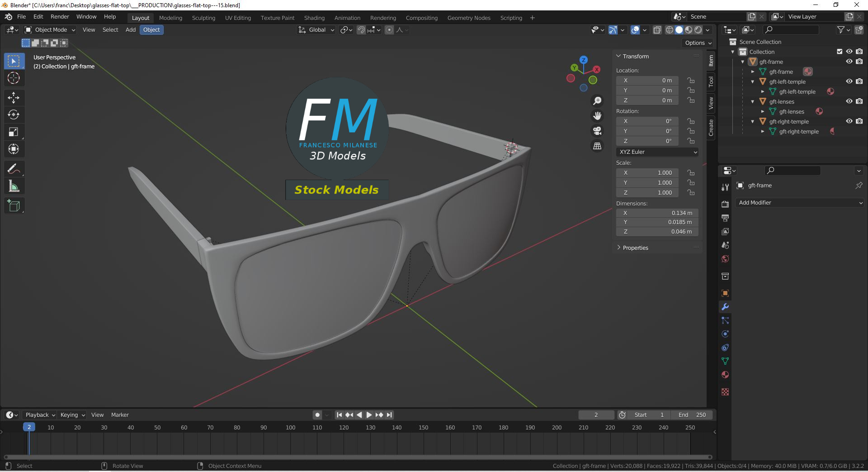
Task: Open the File menu
Action: pos(21,17)
